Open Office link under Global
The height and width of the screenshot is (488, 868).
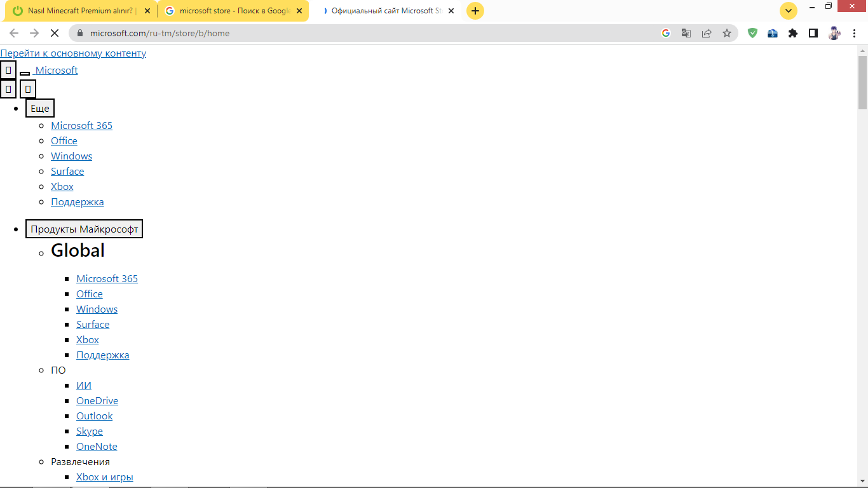[90, 294]
